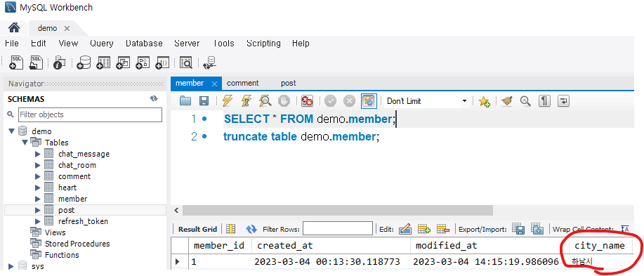This screenshot has width=644, height=276.
Task: Create a new SQL tab icon
Action: tap(16, 63)
